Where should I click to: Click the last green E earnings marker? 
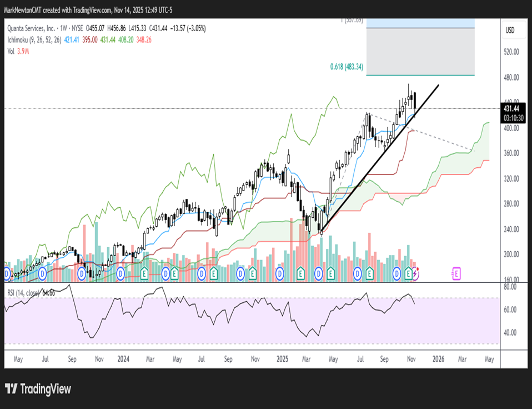pos(409,273)
